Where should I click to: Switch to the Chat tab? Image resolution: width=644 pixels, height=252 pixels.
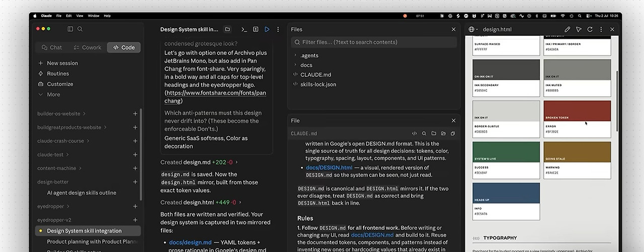tap(52, 47)
